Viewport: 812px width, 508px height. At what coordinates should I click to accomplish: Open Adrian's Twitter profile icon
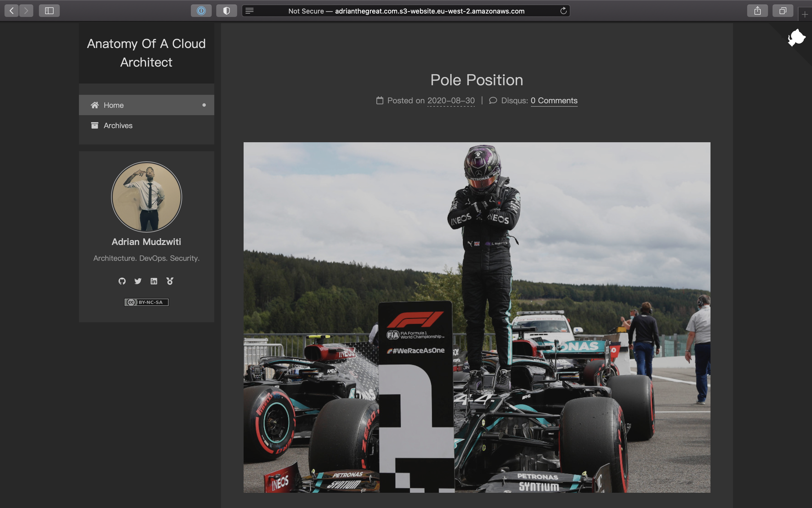[138, 281]
